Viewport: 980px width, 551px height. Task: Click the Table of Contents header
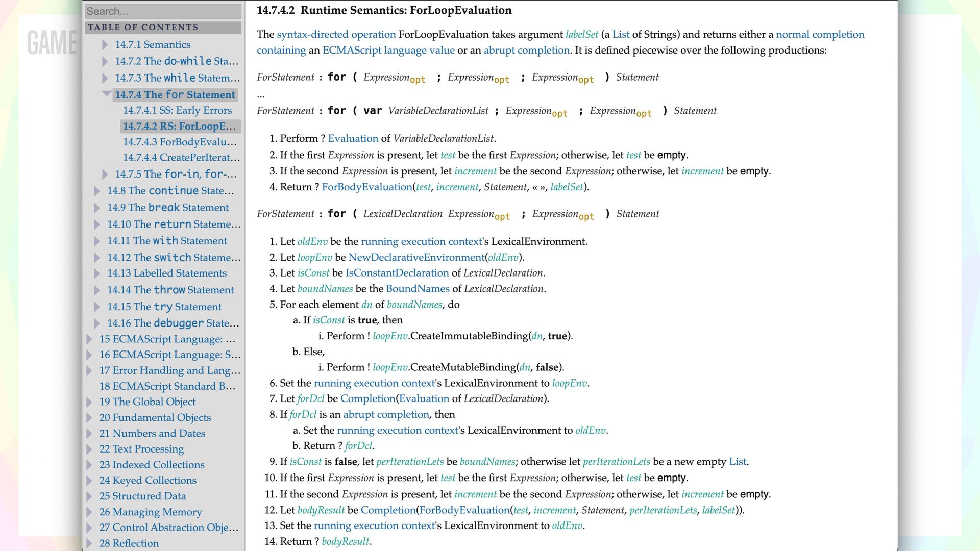pos(163,27)
